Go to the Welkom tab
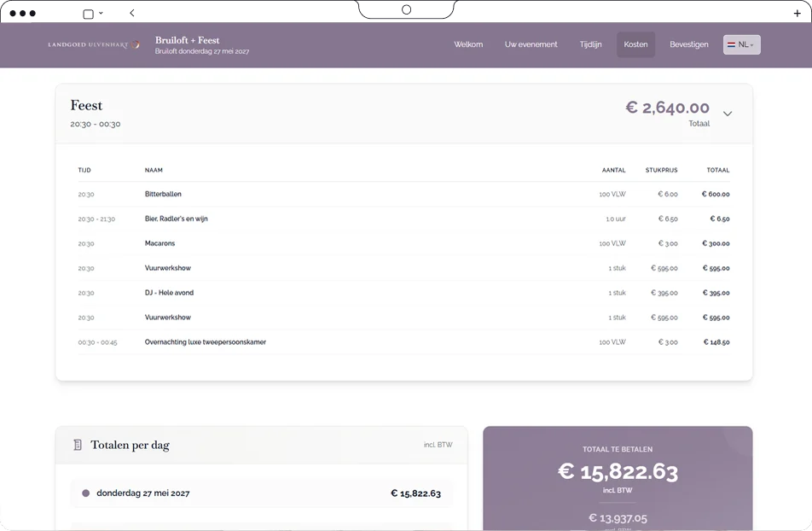Viewport: 812px width, 531px height. [x=468, y=44]
